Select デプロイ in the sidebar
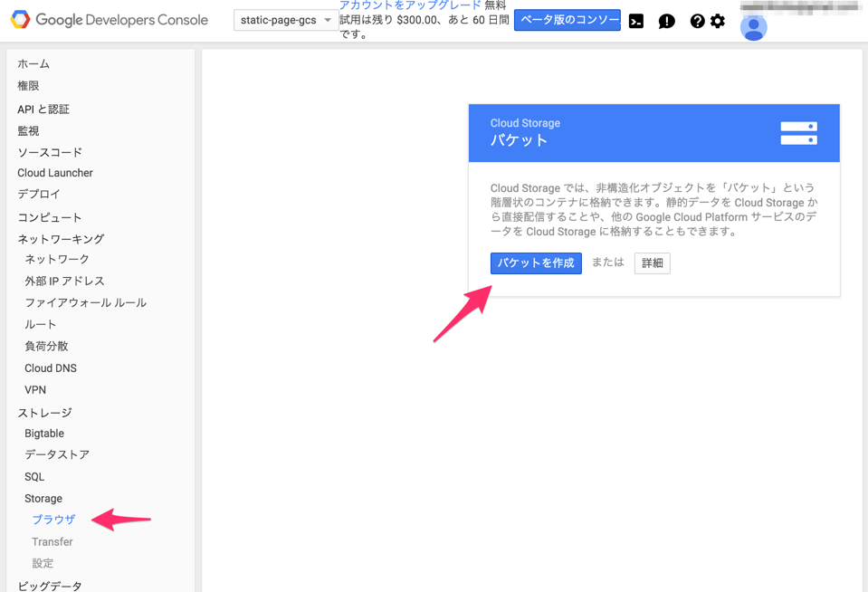The image size is (868, 592). tap(39, 194)
